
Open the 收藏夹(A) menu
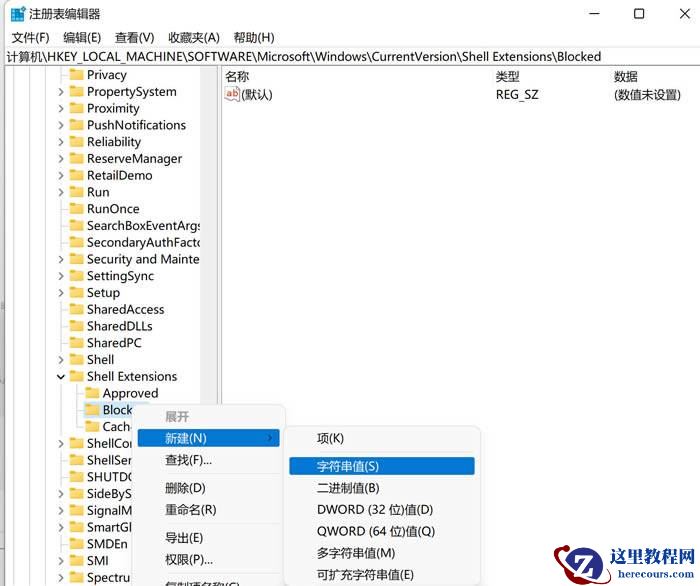click(x=194, y=37)
